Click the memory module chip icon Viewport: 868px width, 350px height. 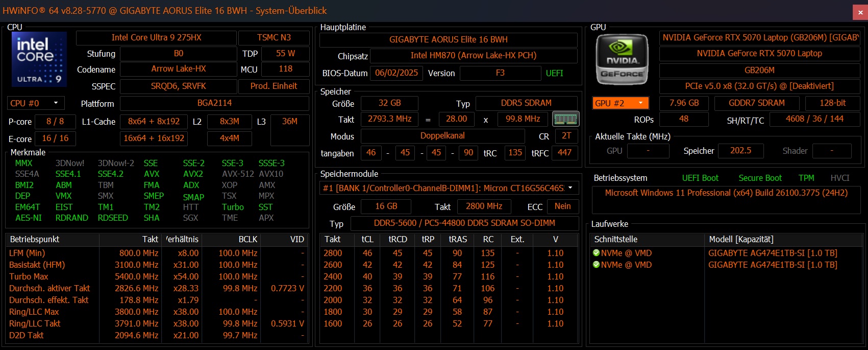tap(566, 119)
